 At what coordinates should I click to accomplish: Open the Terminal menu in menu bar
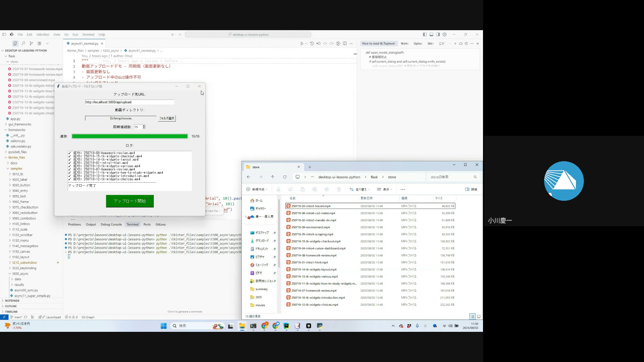[x=88, y=35]
